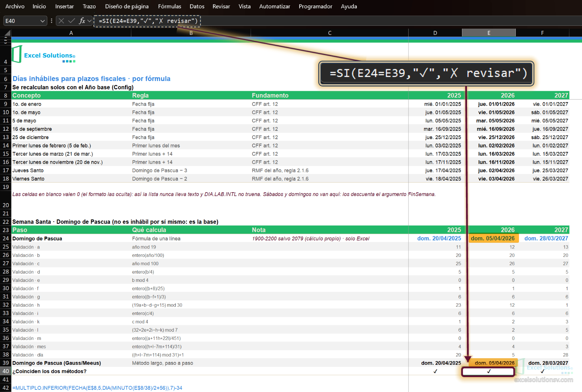Select row 24 header

6,238
